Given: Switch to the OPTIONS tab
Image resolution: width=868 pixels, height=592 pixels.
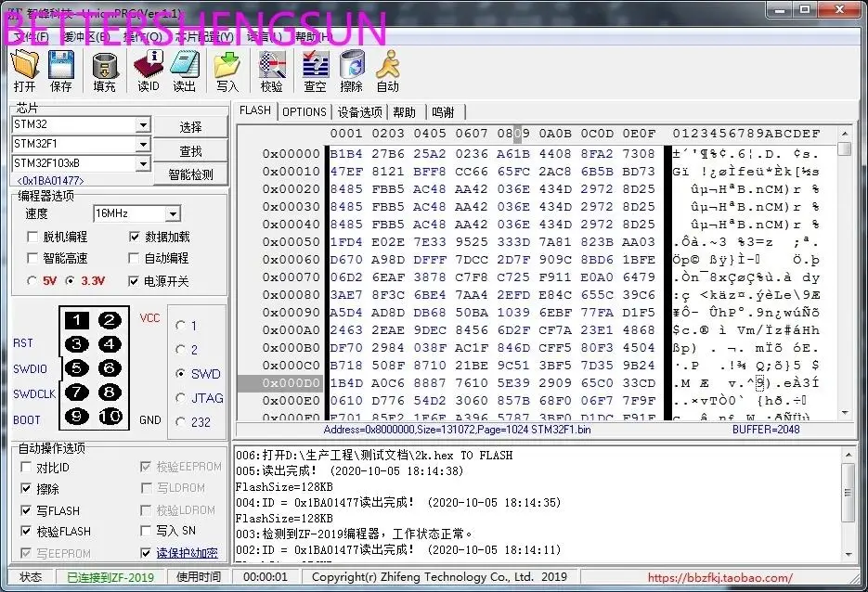Looking at the screenshot, I should 304,111.
